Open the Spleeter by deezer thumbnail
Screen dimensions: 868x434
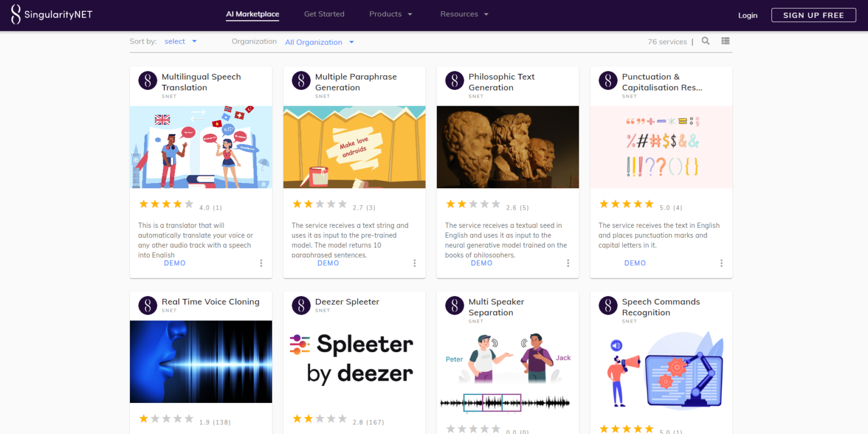click(354, 362)
